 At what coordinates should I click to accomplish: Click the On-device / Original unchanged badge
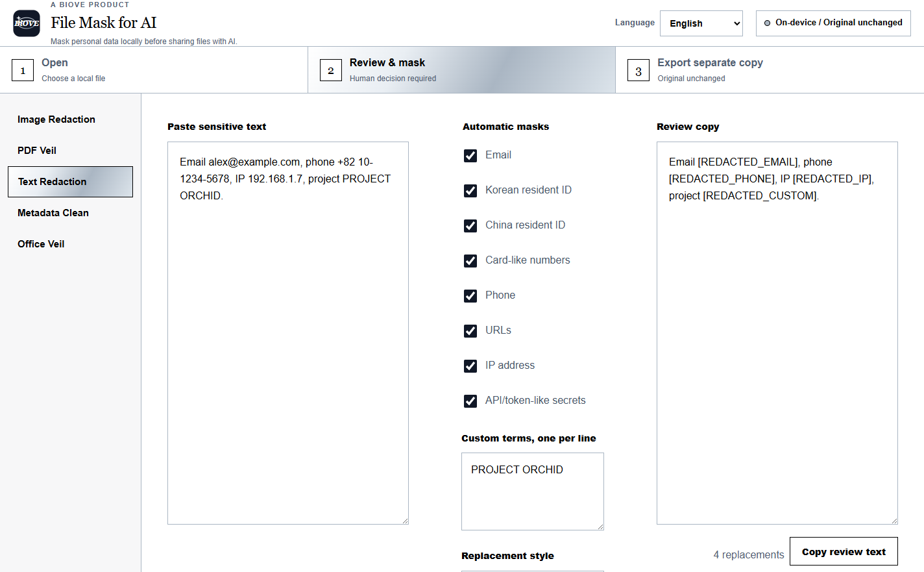[x=833, y=23]
